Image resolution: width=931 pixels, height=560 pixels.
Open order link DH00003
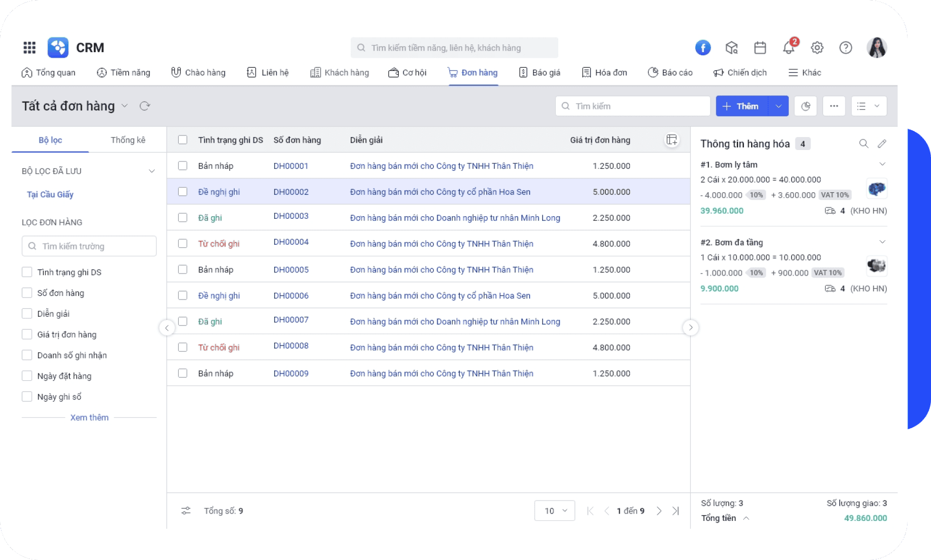point(291,216)
